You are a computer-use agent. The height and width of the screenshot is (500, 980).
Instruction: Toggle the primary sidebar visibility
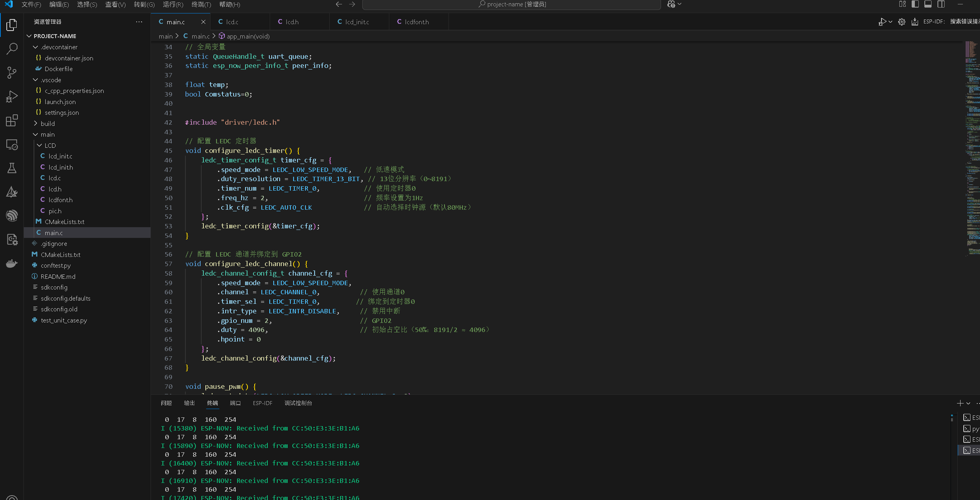[x=915, y=4]
